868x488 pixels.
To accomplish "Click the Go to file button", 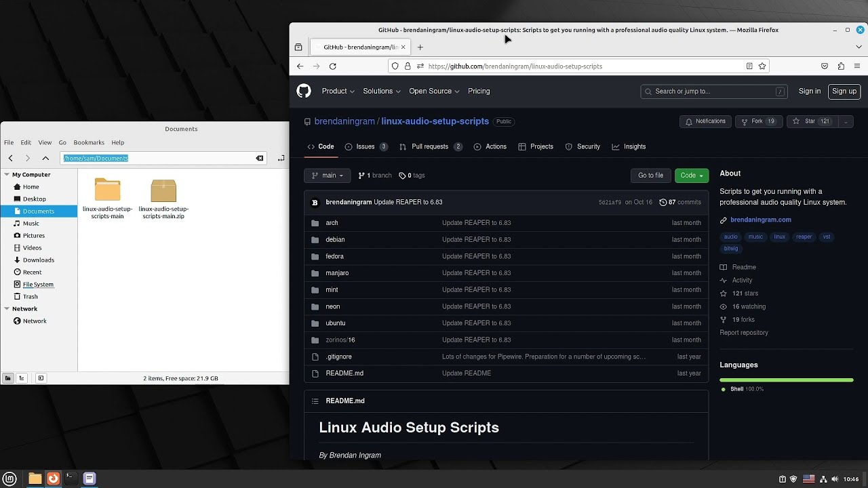I will click(650, 176).
